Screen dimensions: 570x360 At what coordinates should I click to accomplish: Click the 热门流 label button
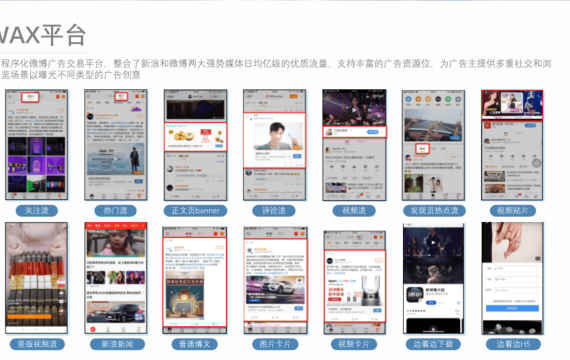click(x=115, y=211)
